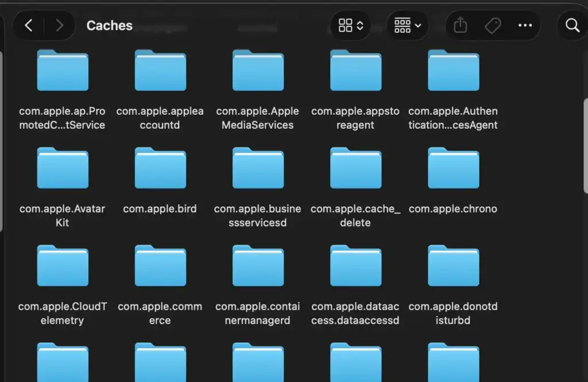The height and width of the screenshot is (382, 588).
Task: Open the com.apple.chrono folder
Action: (x=453, y=168)
